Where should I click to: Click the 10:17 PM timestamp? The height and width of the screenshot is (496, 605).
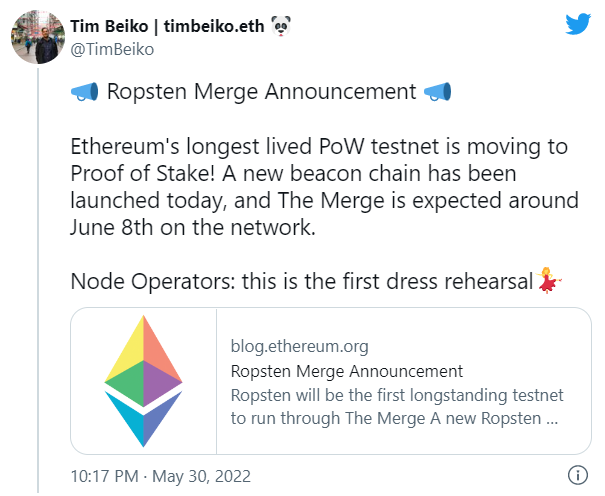(104, 476)
